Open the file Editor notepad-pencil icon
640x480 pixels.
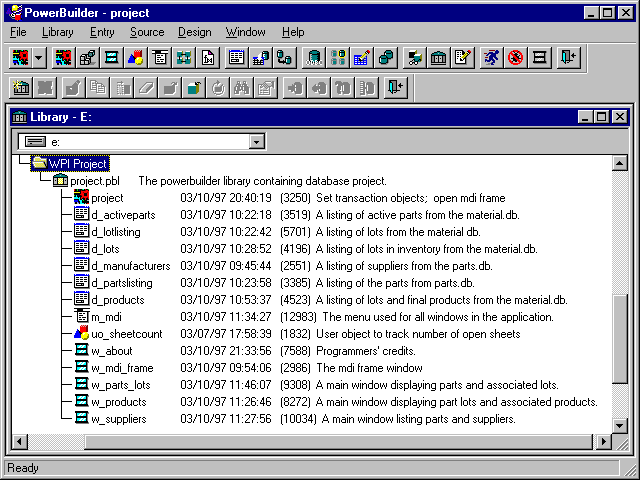click(x=462, y=58)
